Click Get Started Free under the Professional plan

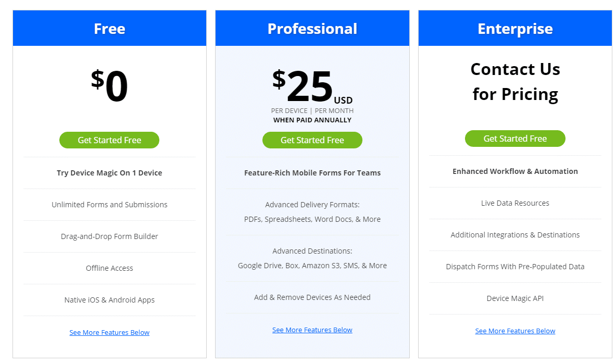tap(312, 140)
